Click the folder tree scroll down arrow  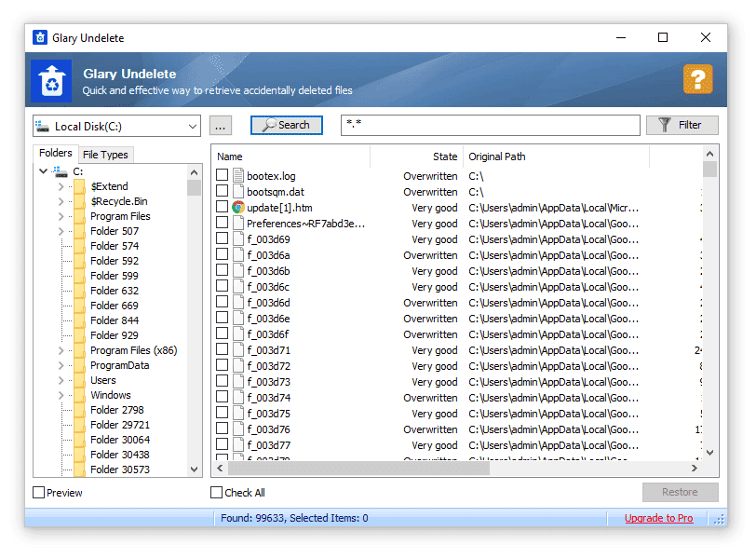pyautogui.click(x=195, y=470)
